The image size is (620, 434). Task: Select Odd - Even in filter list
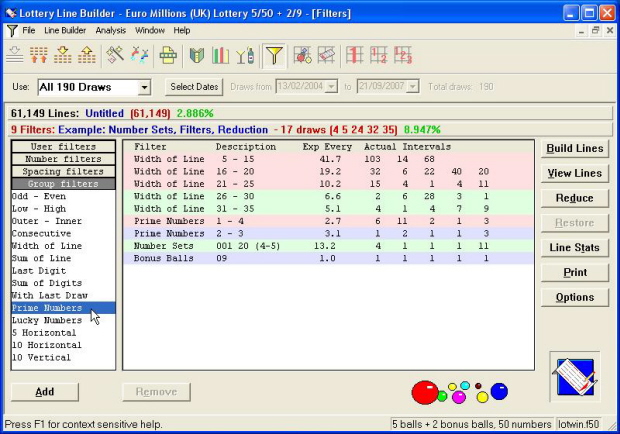64,196
